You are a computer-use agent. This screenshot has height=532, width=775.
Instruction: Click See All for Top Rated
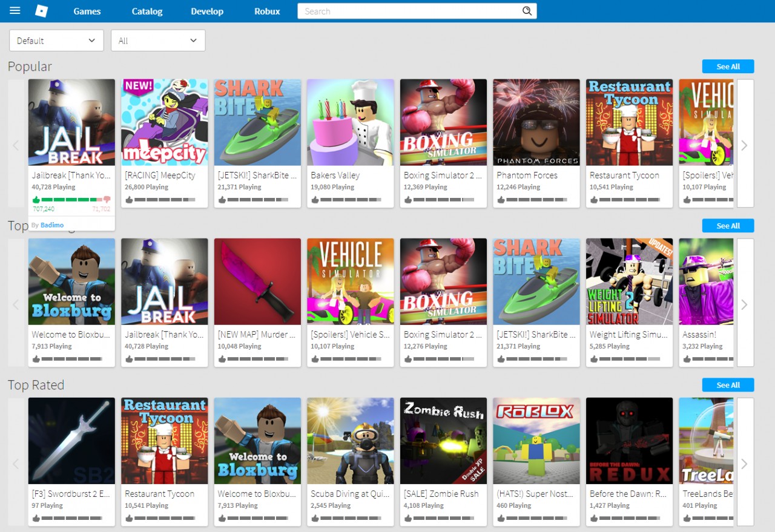[x=728, y=385]
